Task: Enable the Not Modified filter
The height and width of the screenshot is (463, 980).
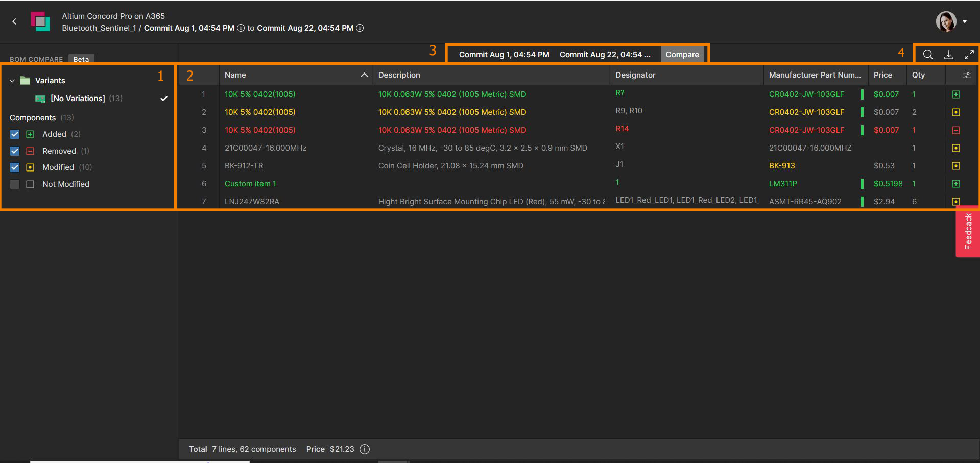Action: pos(14,184)
